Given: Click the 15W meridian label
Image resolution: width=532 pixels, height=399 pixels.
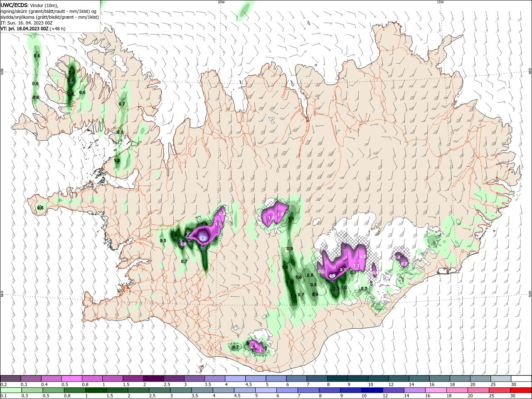Looking at the screenshot, I should [440, 2].
